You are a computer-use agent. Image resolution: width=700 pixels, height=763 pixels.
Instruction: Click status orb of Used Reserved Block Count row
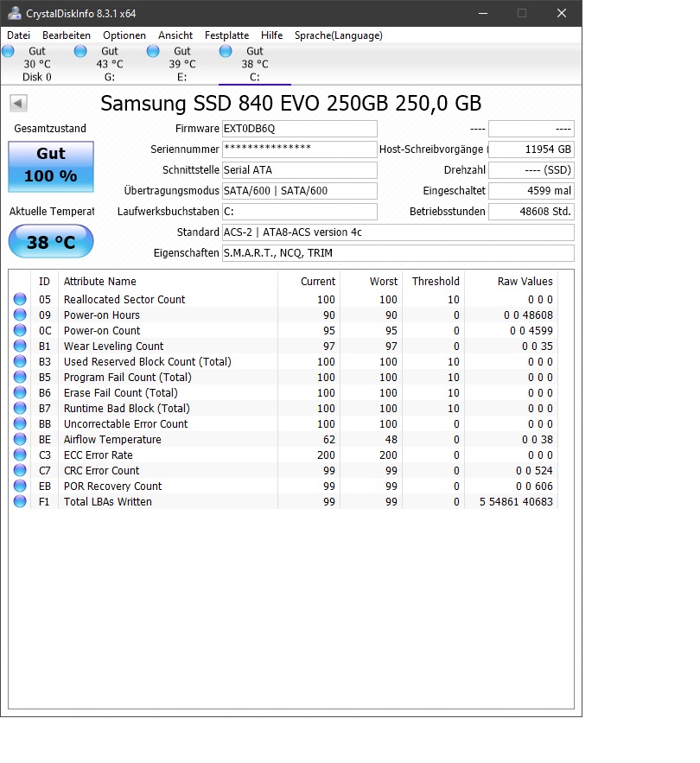point(20,361)
